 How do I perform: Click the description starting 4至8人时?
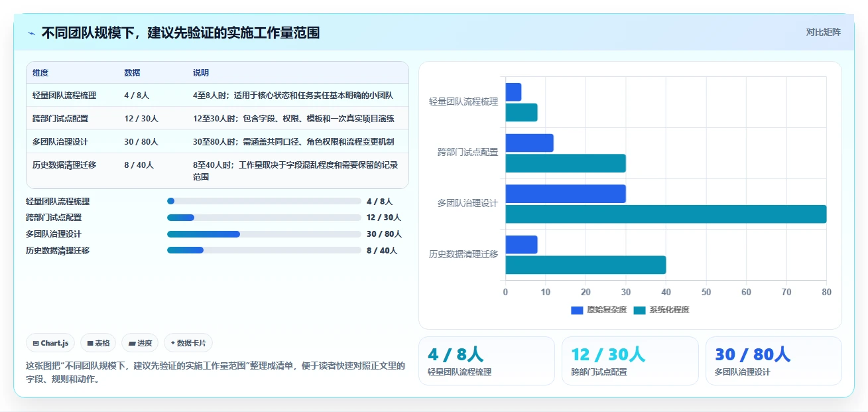point(292,96)
